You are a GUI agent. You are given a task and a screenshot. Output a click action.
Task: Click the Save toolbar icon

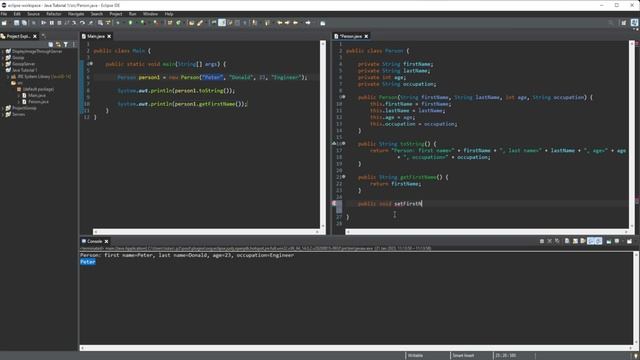coord(16,23)
